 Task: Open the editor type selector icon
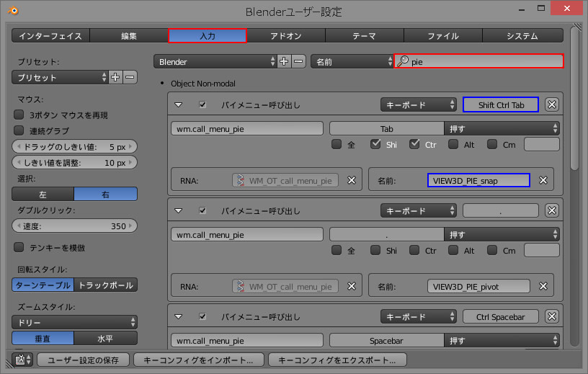point(22,360)
